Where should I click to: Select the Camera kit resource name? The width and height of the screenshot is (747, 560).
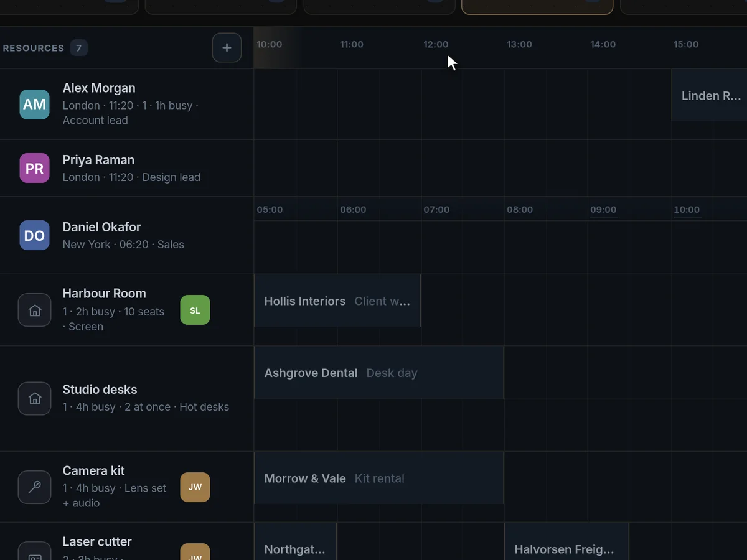click(x=94, y=471)
